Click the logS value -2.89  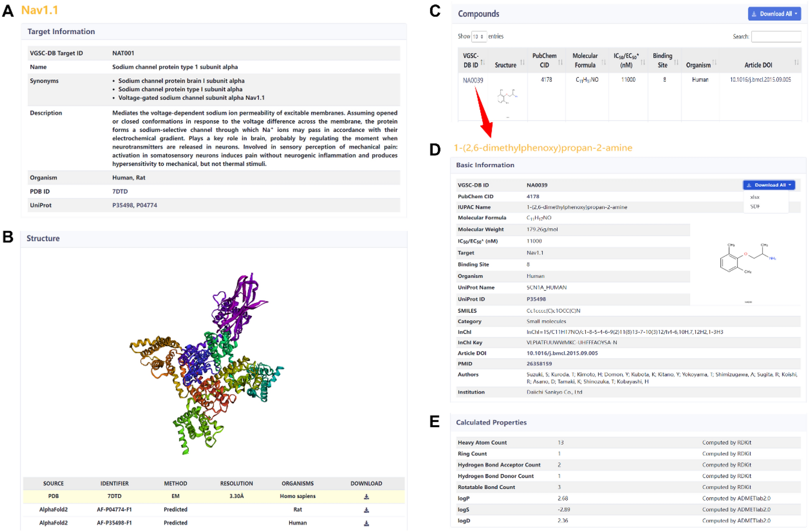(x=564, y=510)
